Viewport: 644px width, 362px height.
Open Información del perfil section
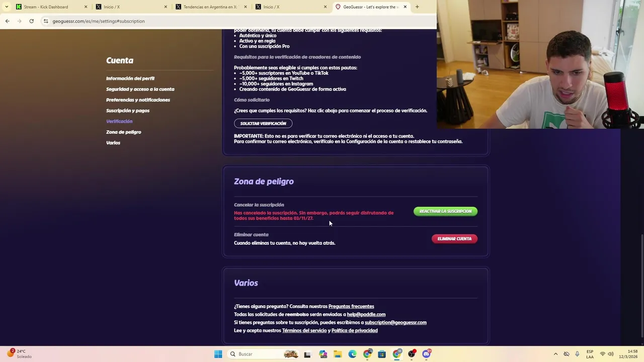click(130, 78)
